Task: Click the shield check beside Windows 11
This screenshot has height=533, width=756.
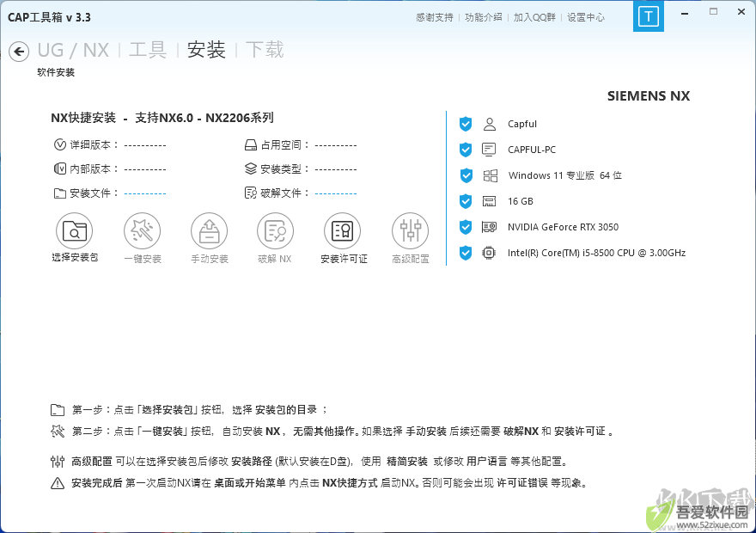Action: tap(466, 175)
